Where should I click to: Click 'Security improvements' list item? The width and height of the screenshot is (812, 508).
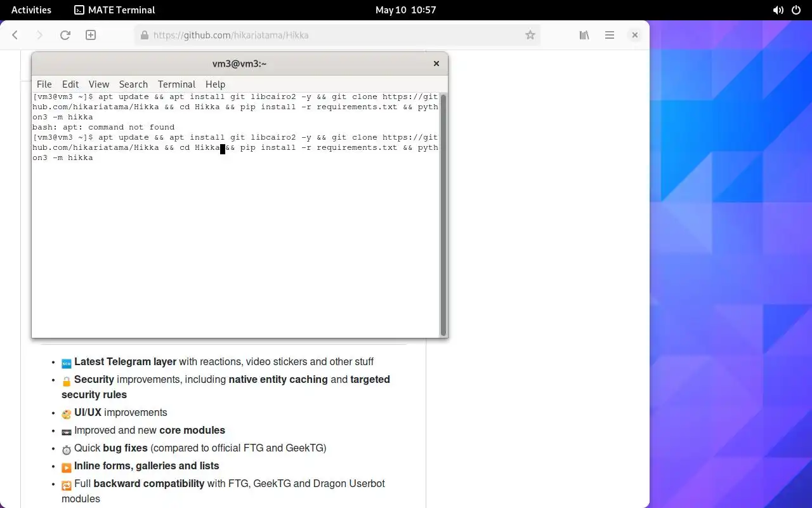(x=226, y=387)
